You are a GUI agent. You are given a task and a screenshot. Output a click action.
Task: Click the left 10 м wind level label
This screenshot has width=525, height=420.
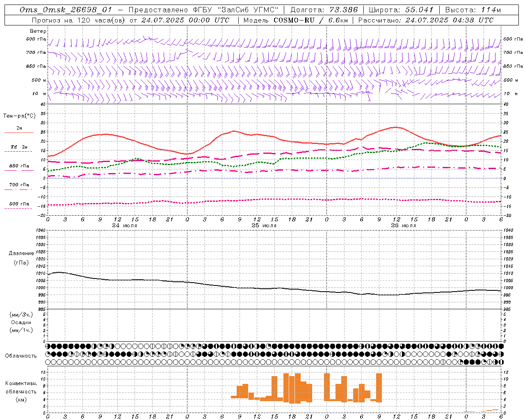click(x=39, y=94)
